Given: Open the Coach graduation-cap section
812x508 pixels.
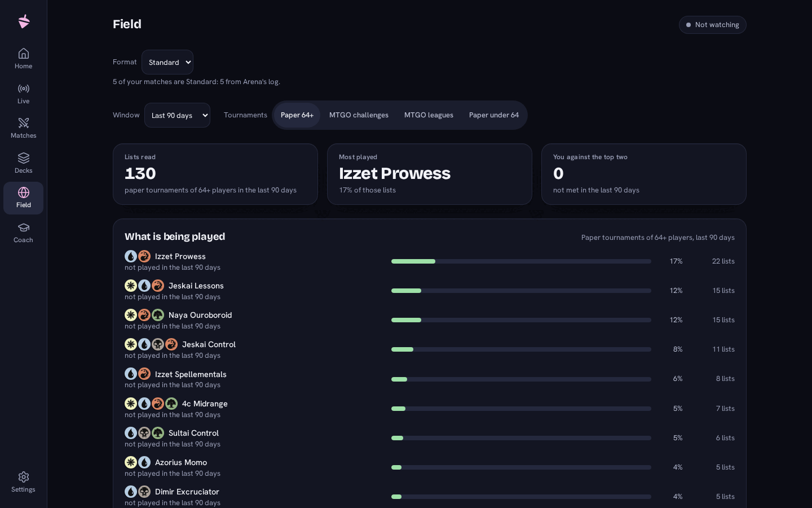Looking at the screenshot, I should (x=23, y=233).
